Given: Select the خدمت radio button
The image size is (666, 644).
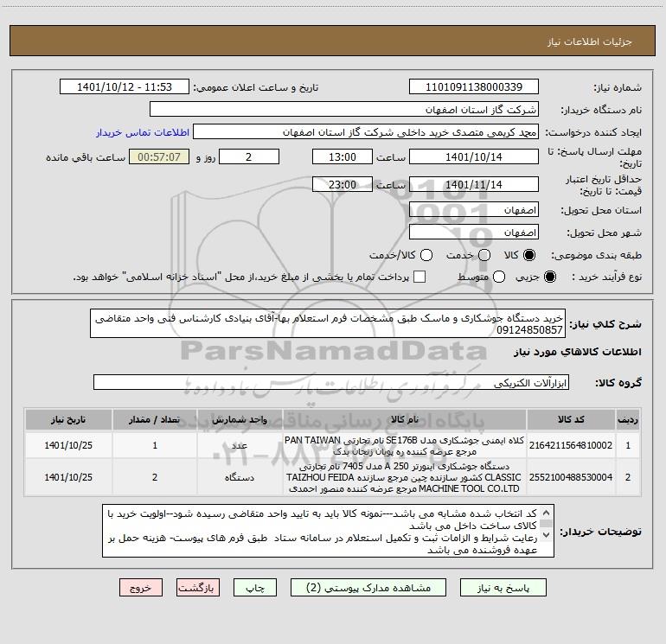Looking at the screenshot, I should click(x=484, y=255).
